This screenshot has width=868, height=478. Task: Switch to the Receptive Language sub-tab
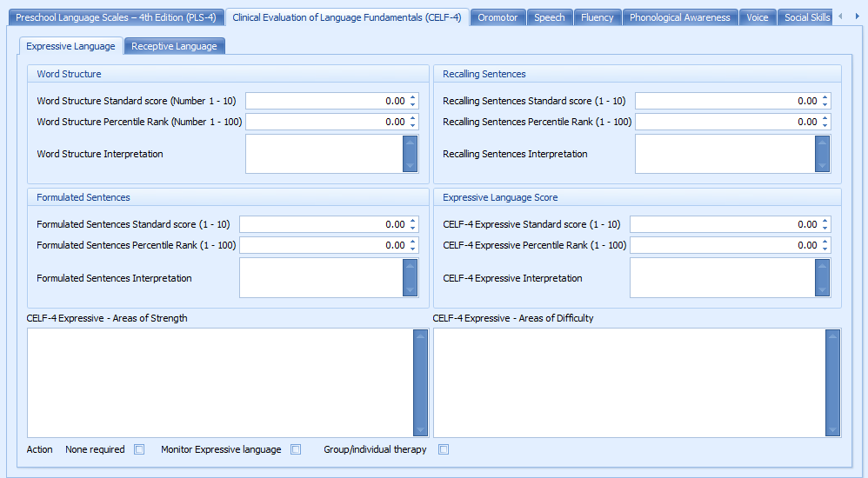pyautogui.click(x=174, y=46)
